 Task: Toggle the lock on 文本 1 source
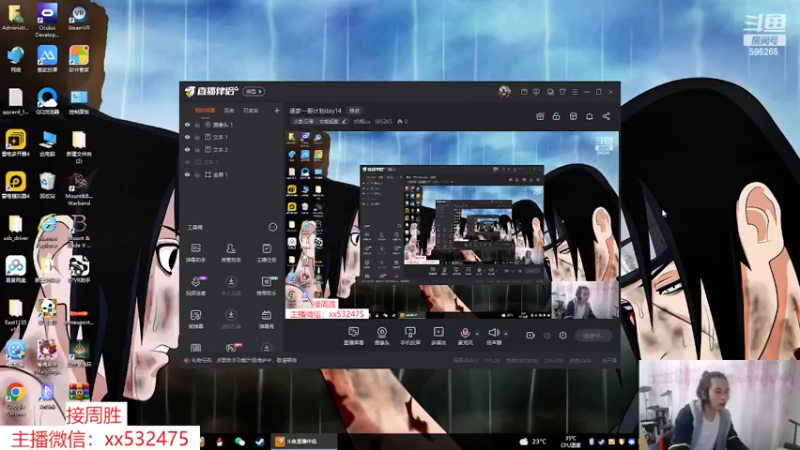(197, 137)
